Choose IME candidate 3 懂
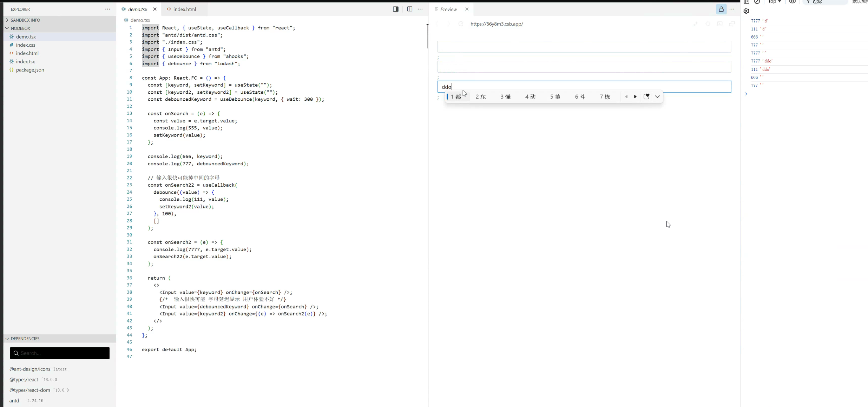 (506, 97)
